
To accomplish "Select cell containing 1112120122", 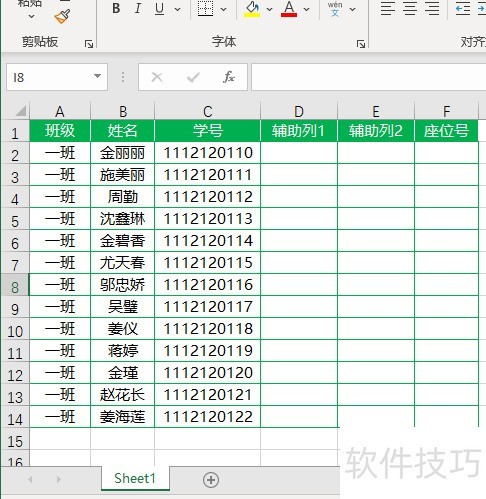I will click(207, 417).
